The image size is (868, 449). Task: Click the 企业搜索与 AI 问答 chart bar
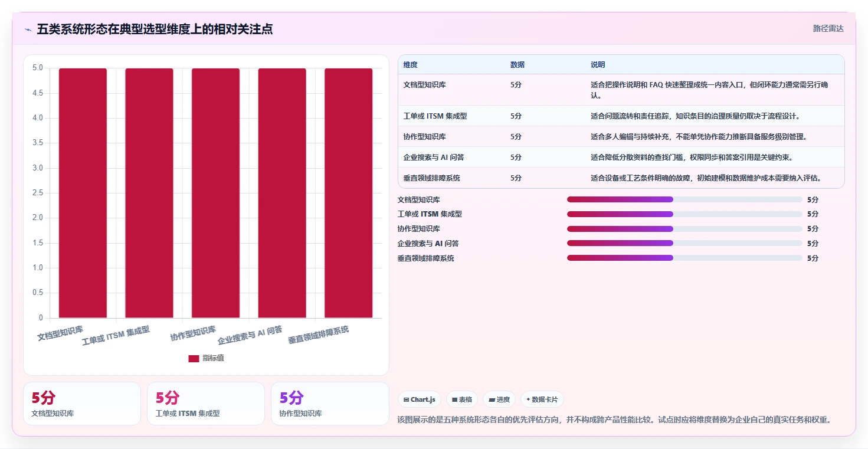pos(282,193)
